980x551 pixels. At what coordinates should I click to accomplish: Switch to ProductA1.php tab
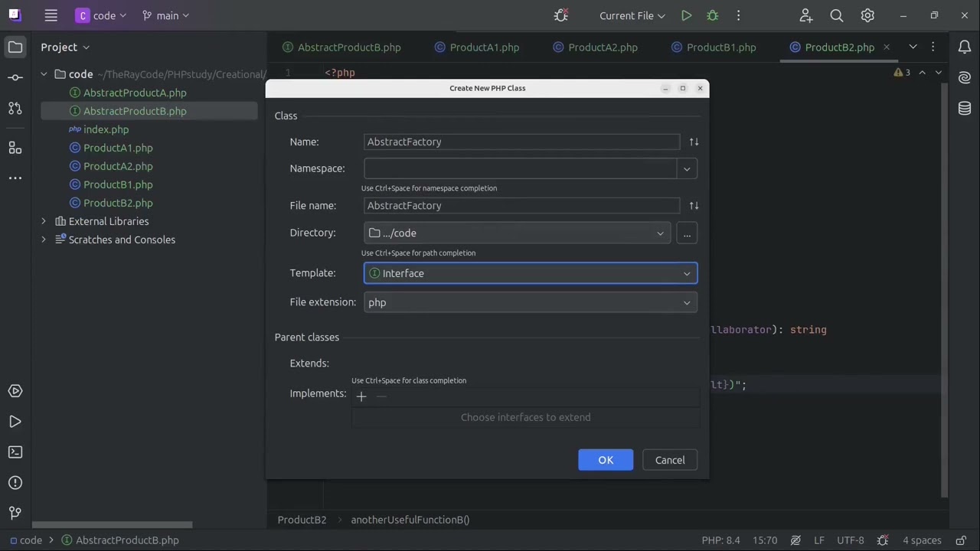point(477,47)
